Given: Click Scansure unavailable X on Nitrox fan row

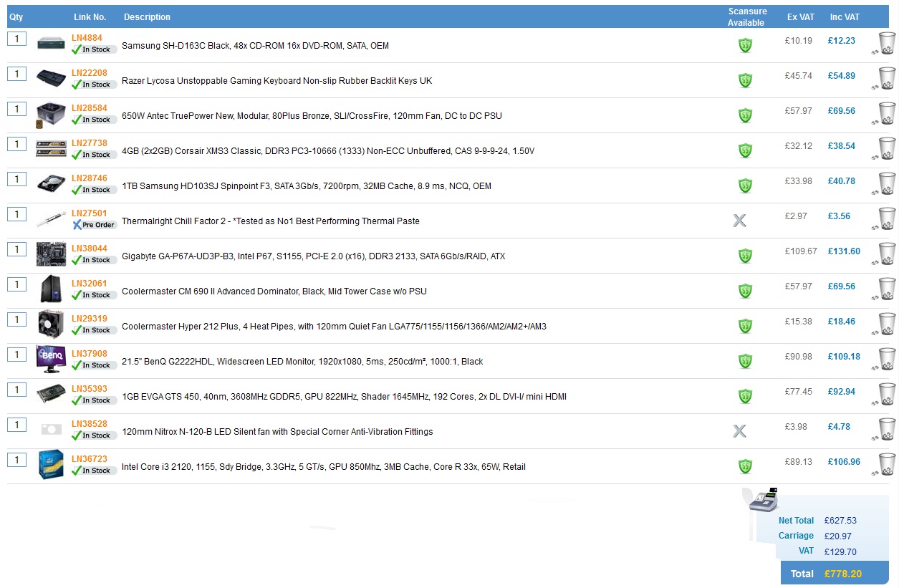Looking at the screenshot, I should pos(740,431).
